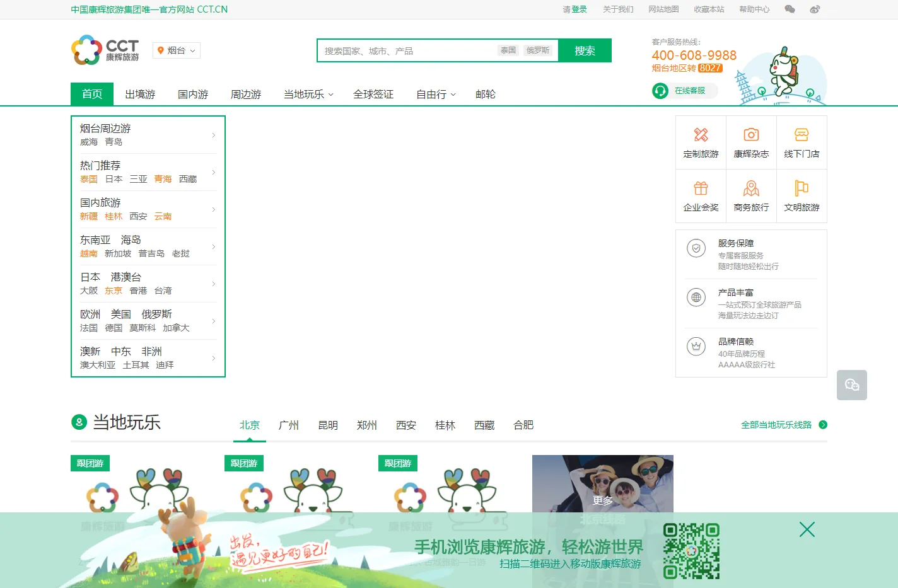Open the 周边游 navigation item
This screenshot has height=588, width=898.
(246, 94)
